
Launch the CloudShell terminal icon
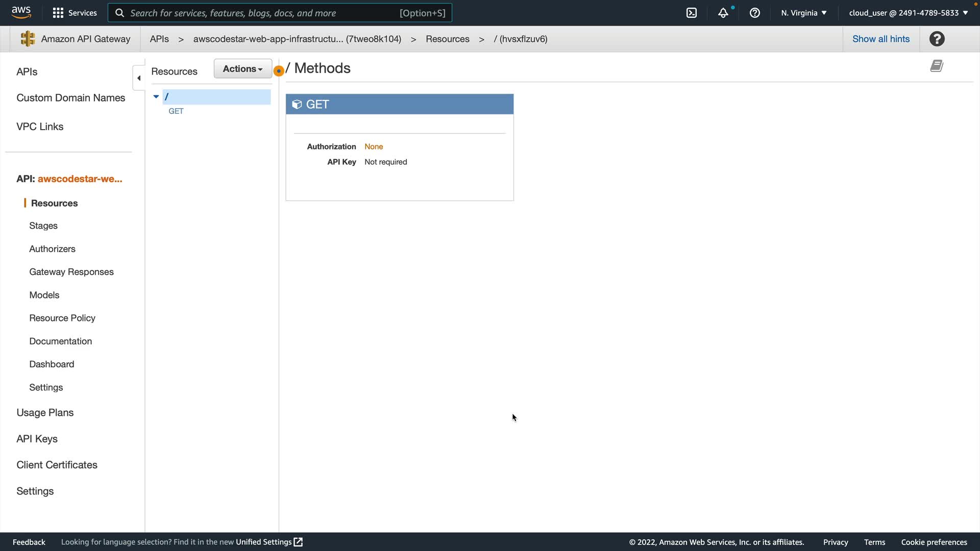click(692, 13)
